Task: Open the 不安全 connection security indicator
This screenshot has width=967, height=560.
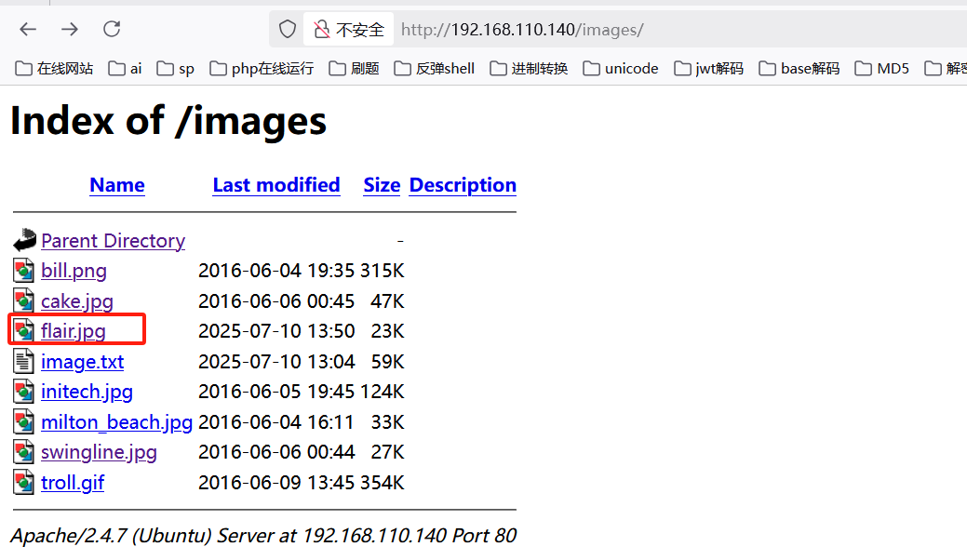Action: [348, 29]
